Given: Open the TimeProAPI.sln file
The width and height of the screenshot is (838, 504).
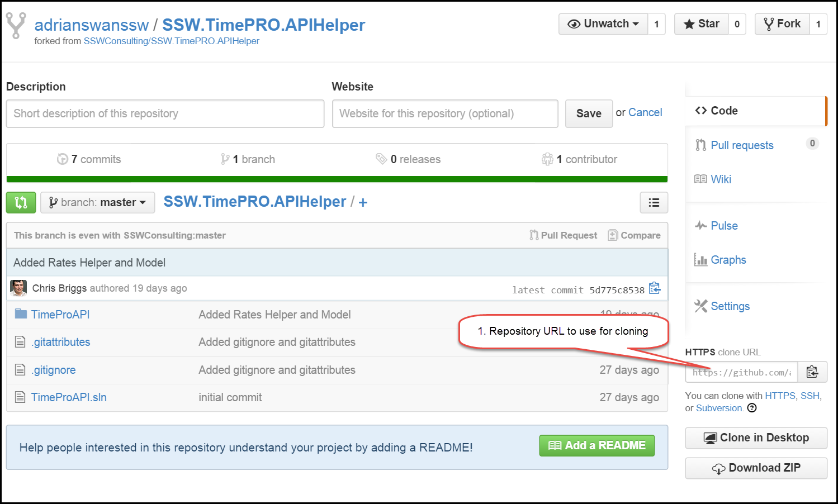Looking at the screenshot, I should coord(69,397).
